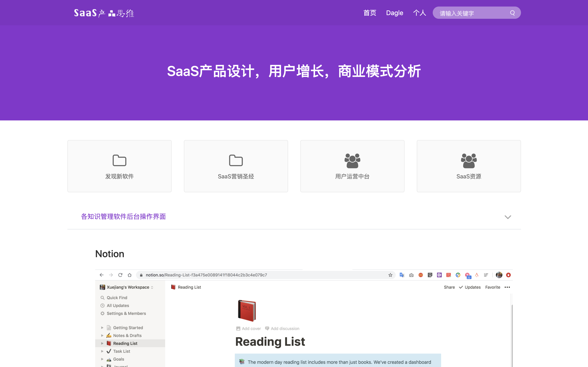This screenshot has height=367, width=588.
Task: Open the 发现新软件 folder card
Action: pos(119,166)
